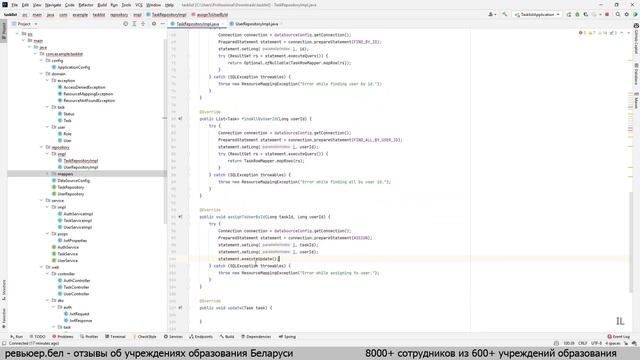Click the error count inspection indicator
Image resolution: width=640 pixels, height=360 pixels.
point(582,33)
